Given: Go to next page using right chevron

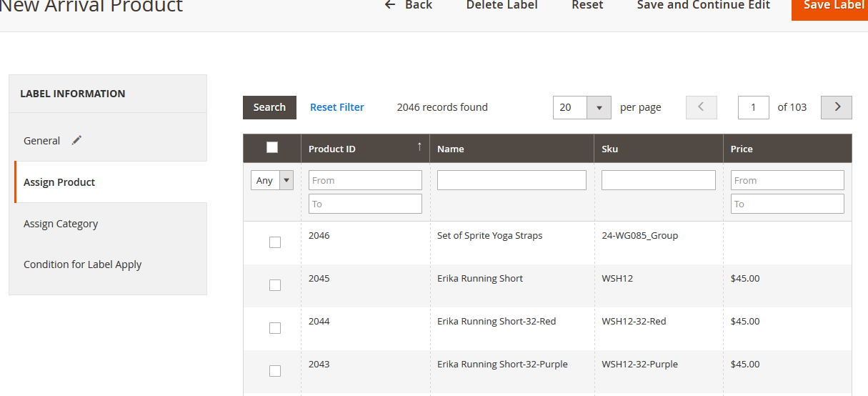Looking at the screenshot, I should [837, 107].
